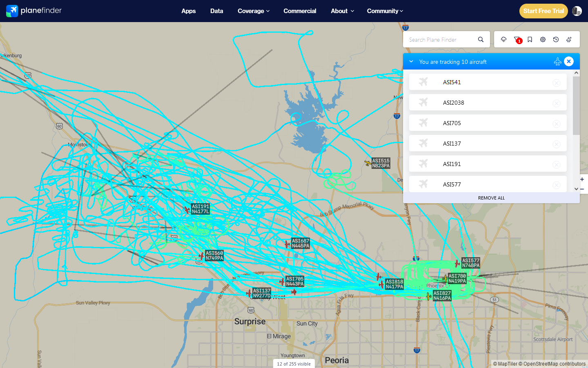Click the ASI515 N823PA aircraft label
The width and height of the screenshot is (588, 368).
click(x=381, y=163)
